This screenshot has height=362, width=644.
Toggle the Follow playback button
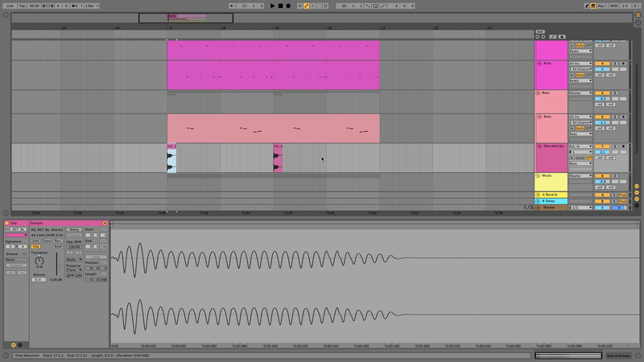pos(232,6)
